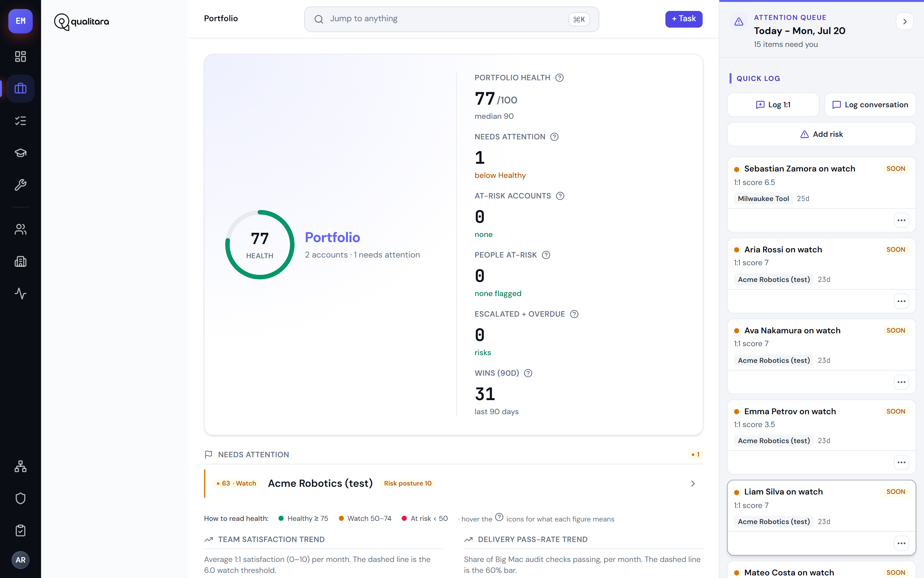Open the building accounts sidebar icon
The width and height of the screenshot is (924, 578).
[20, 261]
